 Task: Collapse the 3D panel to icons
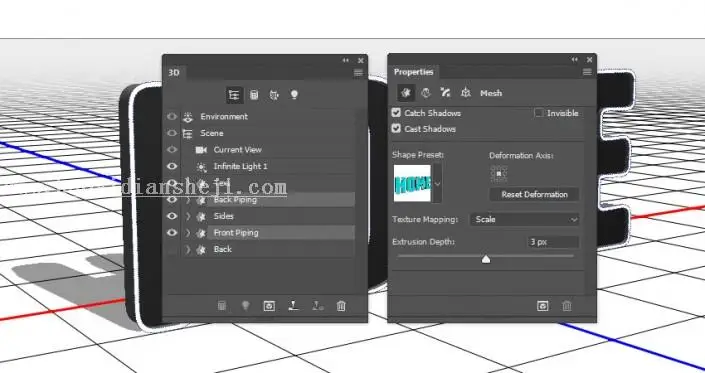point(345,60)
